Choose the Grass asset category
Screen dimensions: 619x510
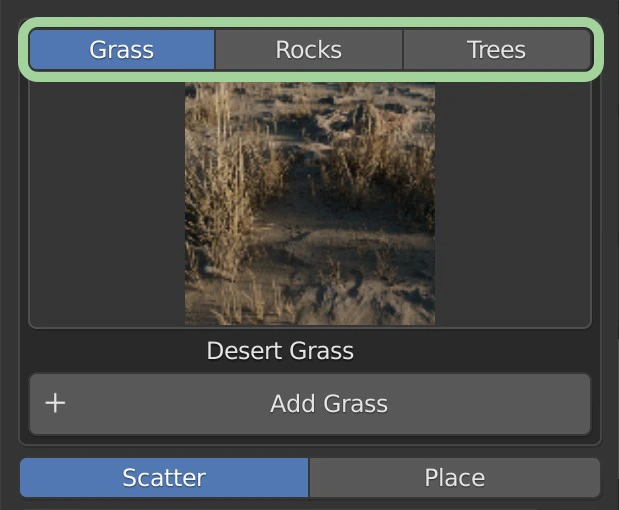[x=121, y=50]
